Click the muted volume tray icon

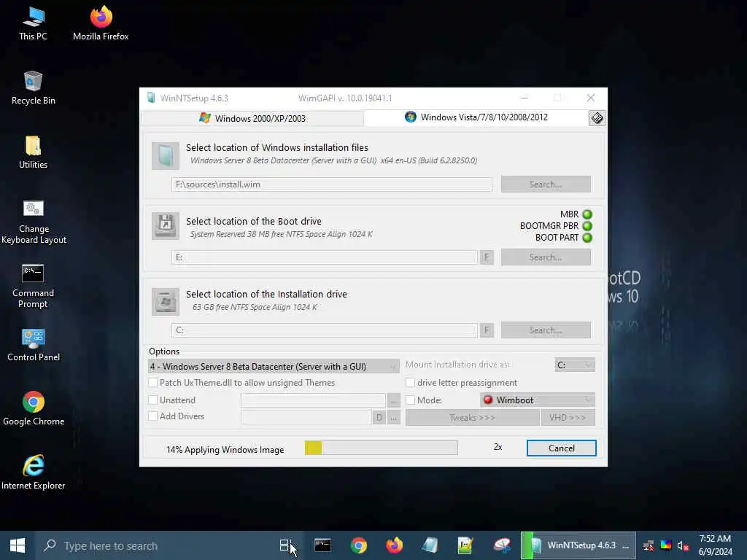pyautogui.click(x=683, y=545)
